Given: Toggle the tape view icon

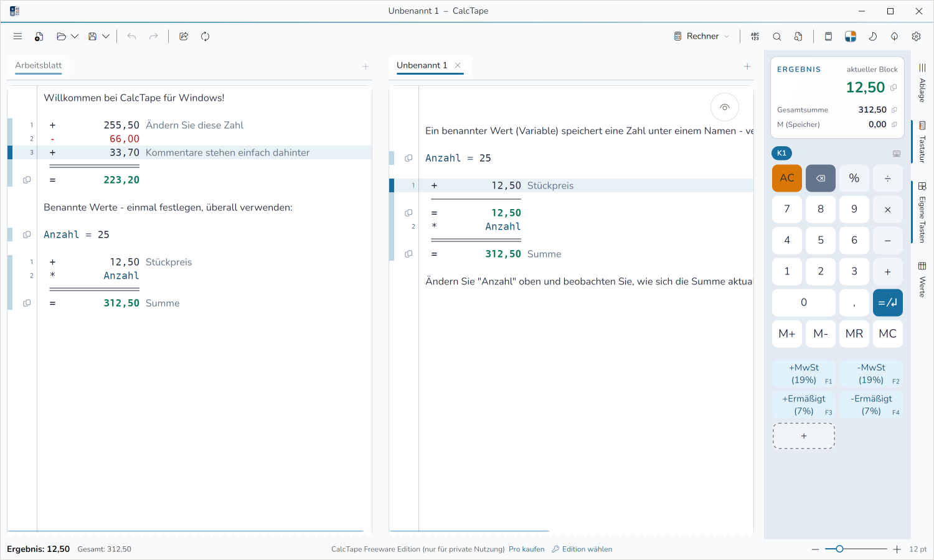Looking at the screenshot, I should (x=828, y=36).
